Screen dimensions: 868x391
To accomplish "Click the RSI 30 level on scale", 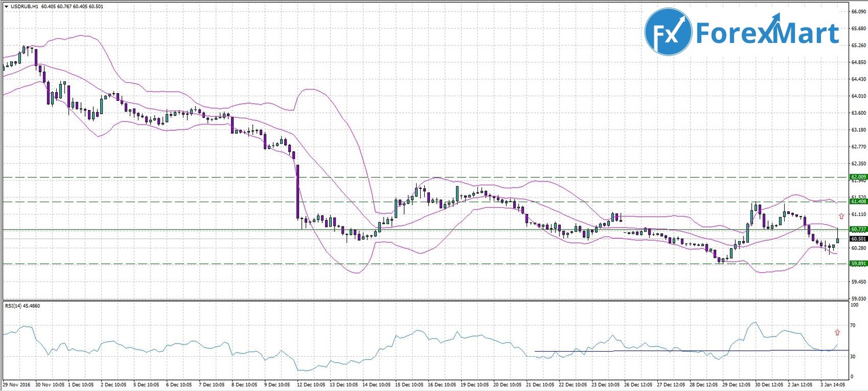I will [852, 357].
